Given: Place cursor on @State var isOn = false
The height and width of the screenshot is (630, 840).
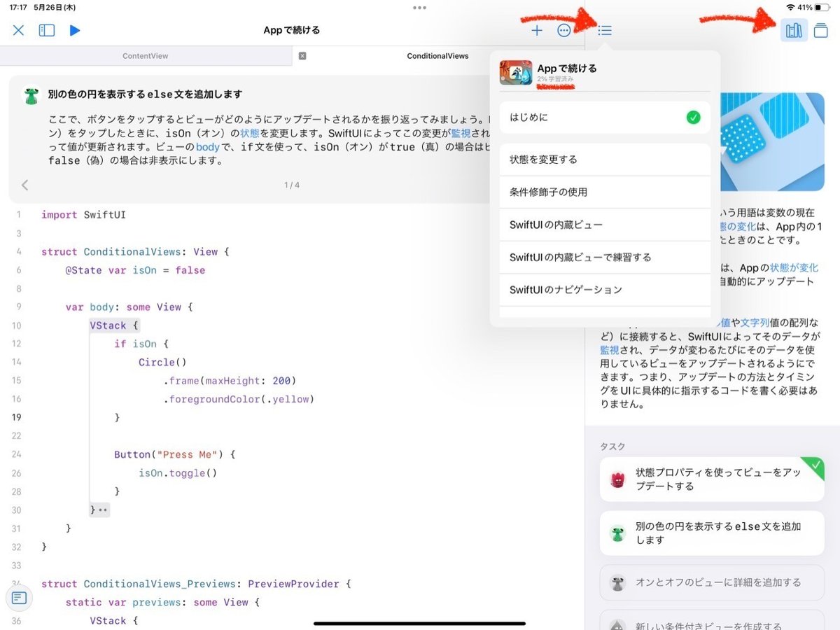Looking at the screenshot, I should (135, 270).
